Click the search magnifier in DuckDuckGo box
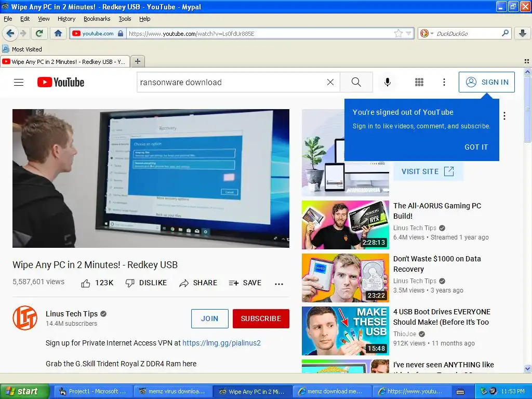 coord(505,33)
